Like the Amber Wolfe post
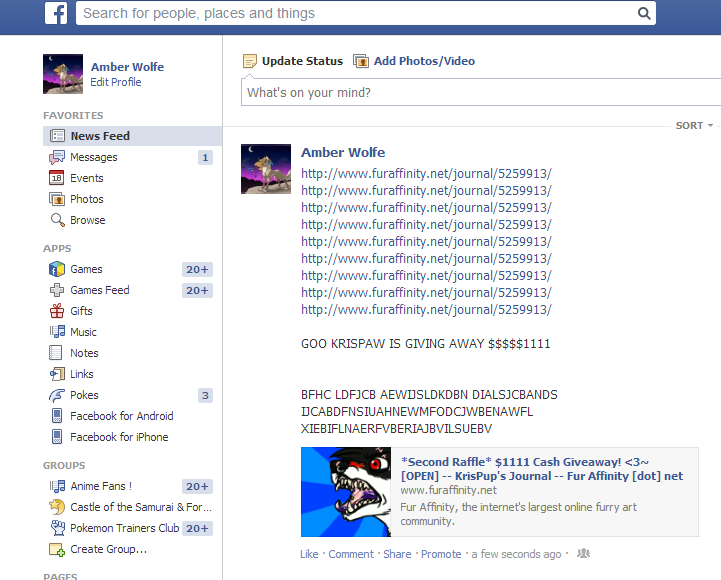721x580 pixels. point(309,554)
